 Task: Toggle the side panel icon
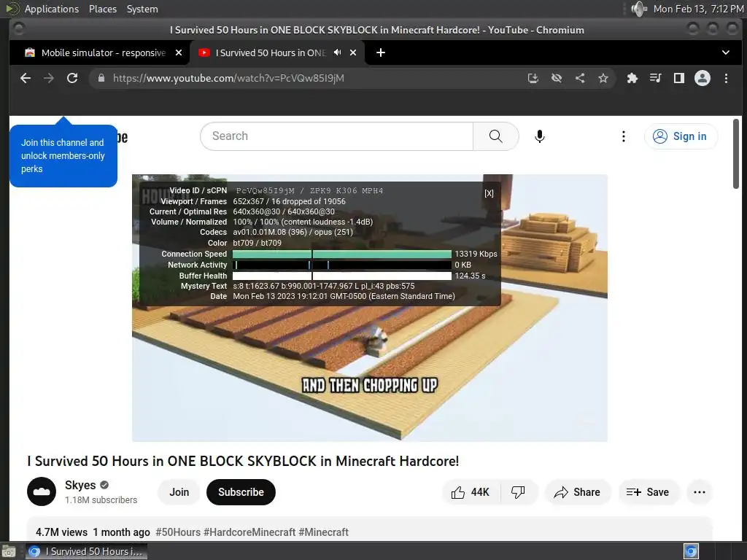(x=679, y=78)
